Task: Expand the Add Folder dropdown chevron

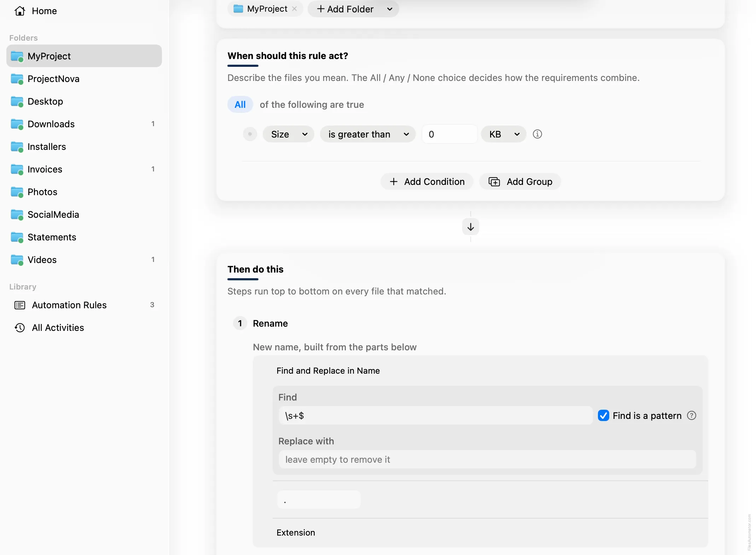Action: pos(390,9)
